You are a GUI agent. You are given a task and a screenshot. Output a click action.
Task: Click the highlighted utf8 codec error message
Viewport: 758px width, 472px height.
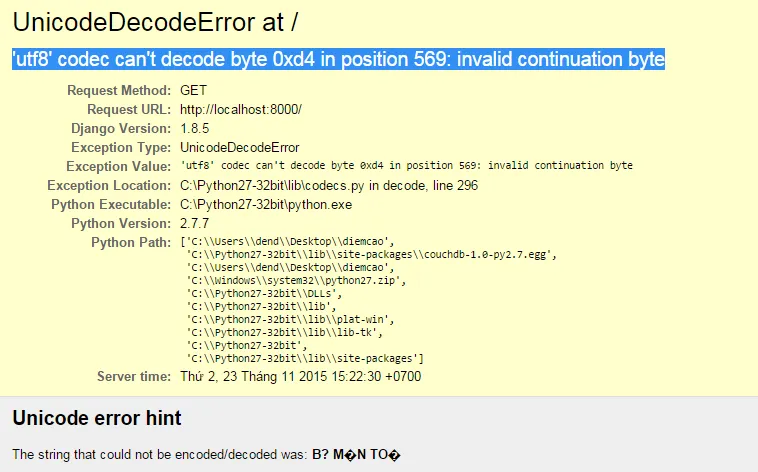338,60
